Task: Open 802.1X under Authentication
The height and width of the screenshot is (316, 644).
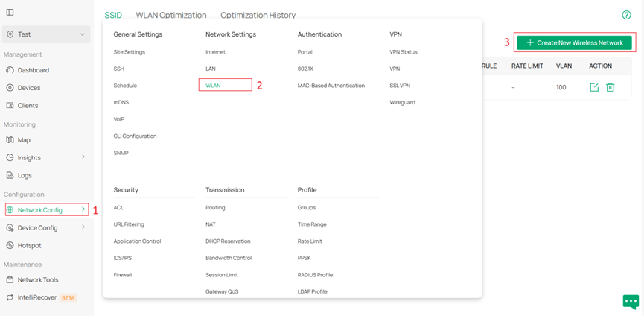Action: (305, 69)
